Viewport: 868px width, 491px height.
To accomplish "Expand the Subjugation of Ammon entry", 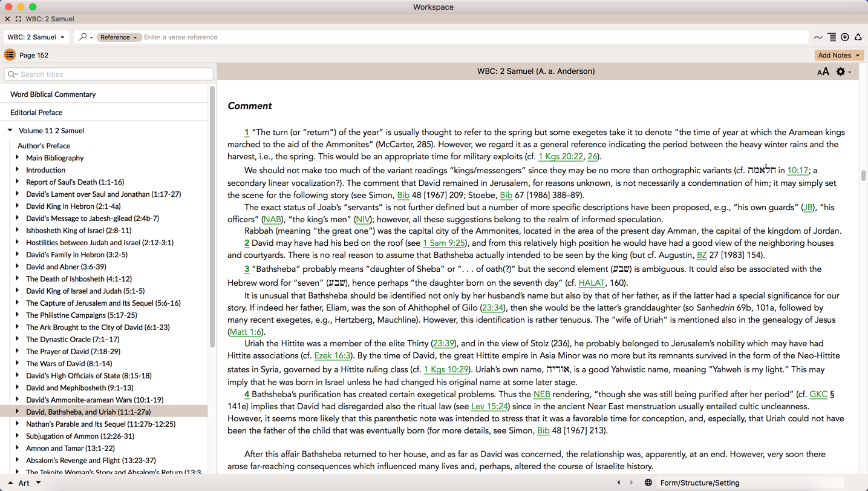I will [18, 436].
